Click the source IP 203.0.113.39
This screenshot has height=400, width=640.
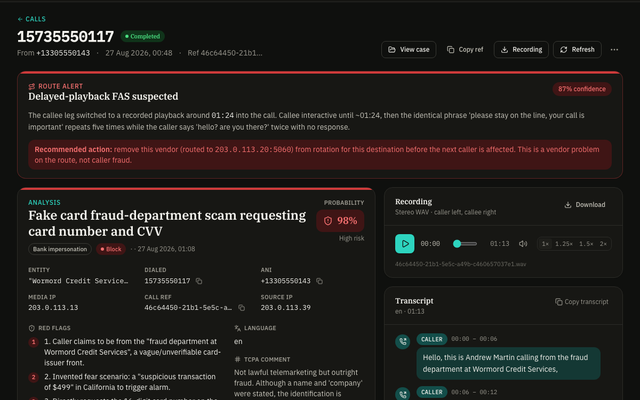point(286,307)
